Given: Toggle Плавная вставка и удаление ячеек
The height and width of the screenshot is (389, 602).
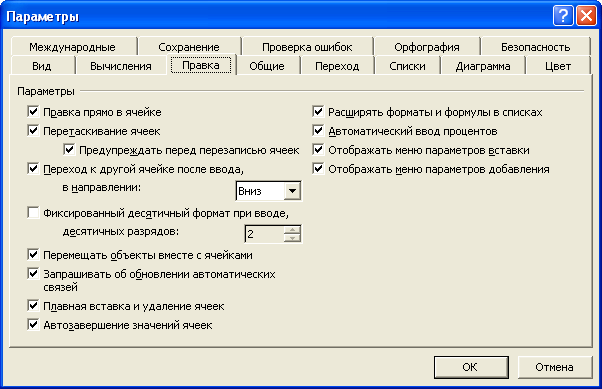Looking at the screenshot, I should point(33,306).
